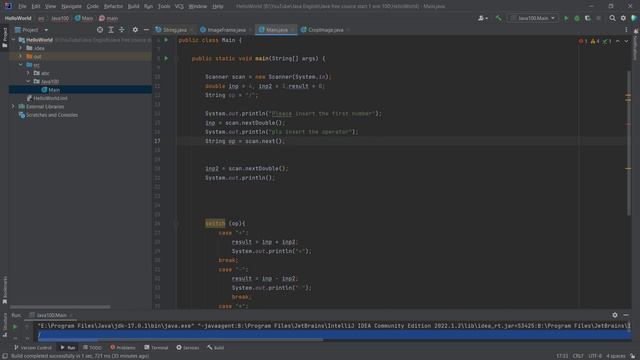Click UTF-8 encoding in status bar
The width and height of the screenshot is (640, 360).
[595, 356]
